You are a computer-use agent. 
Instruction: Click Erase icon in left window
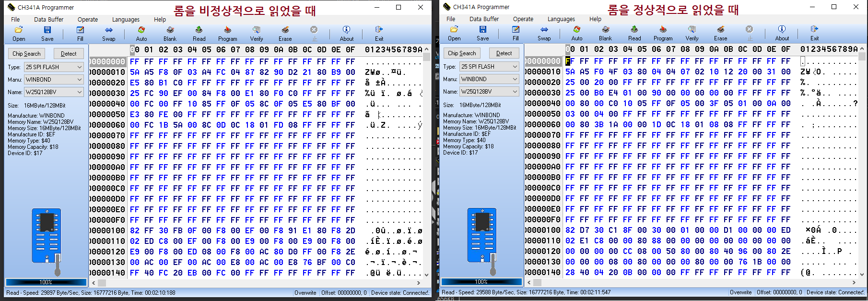point(285,34)
